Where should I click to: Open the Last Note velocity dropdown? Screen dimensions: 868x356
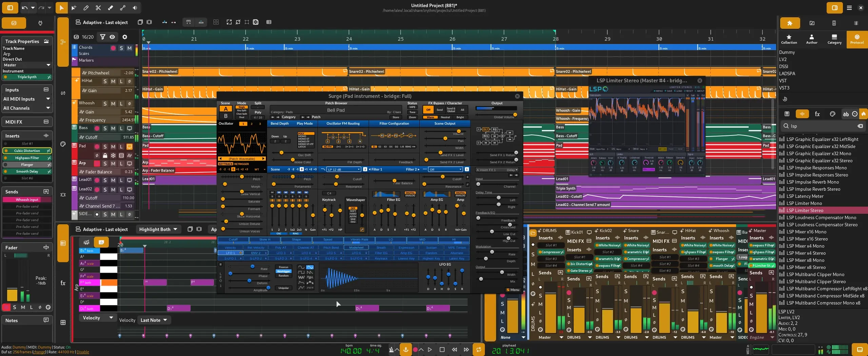pos(154,320)
